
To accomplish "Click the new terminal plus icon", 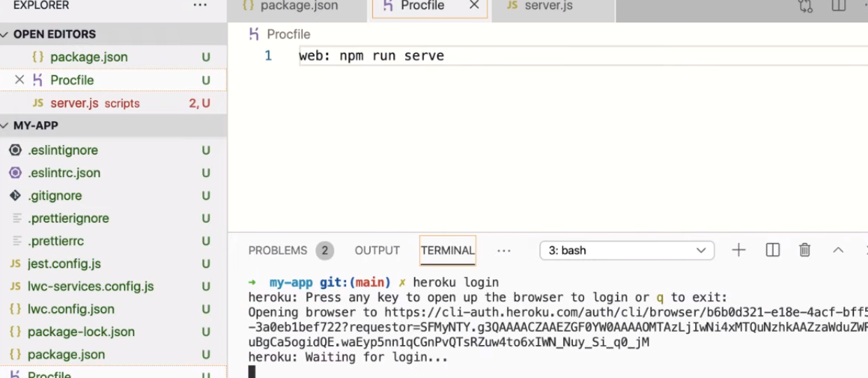I will (739, 250).
